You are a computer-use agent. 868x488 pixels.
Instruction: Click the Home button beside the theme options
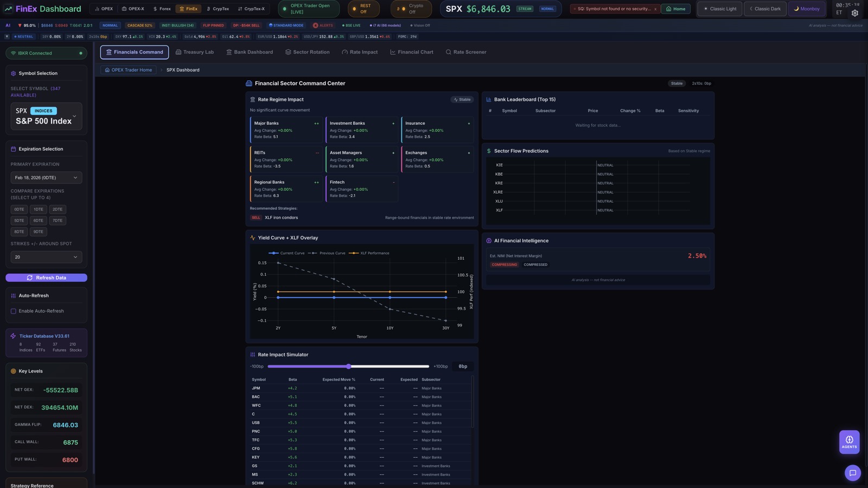pos(675,9)
